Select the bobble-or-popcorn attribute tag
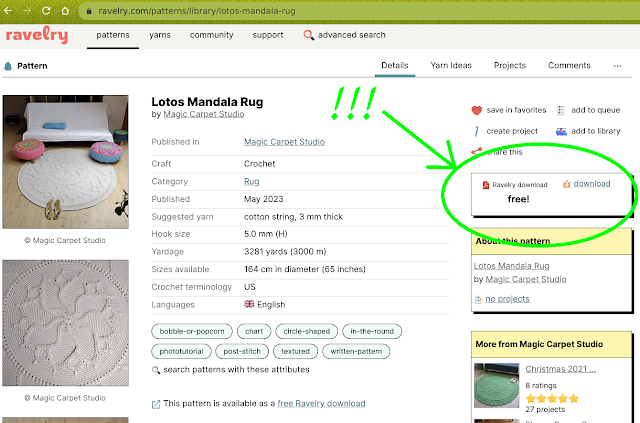 [x=192, y=331]
